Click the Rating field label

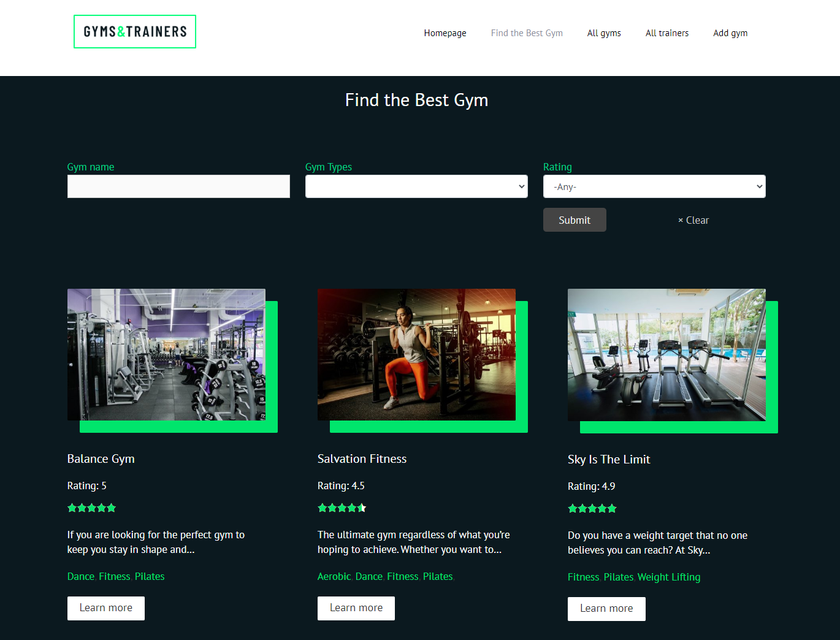557,167
